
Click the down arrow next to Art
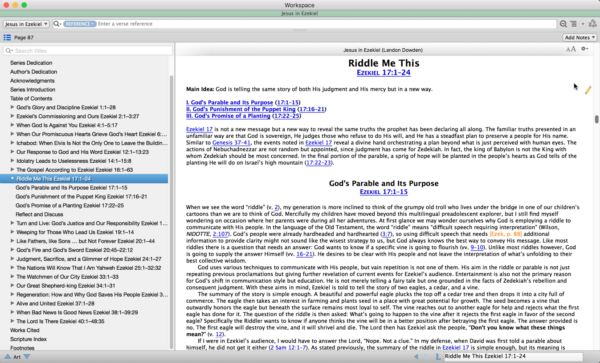[27, 356]
